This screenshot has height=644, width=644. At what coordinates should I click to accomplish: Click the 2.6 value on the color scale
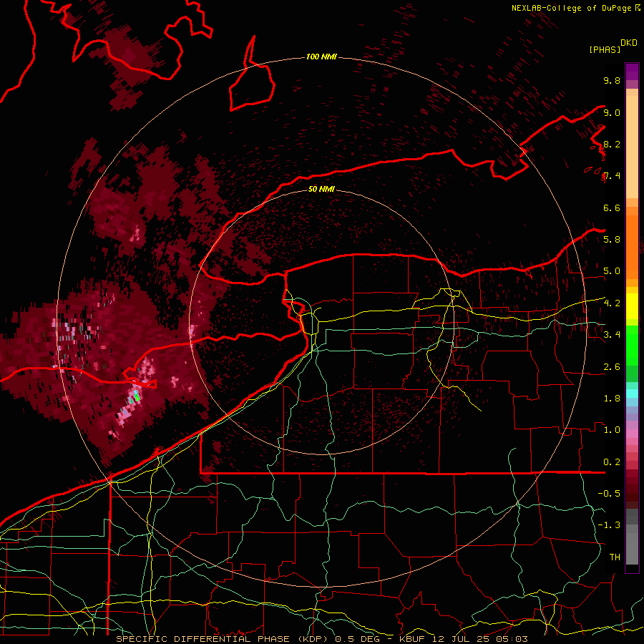pos(612,366)
